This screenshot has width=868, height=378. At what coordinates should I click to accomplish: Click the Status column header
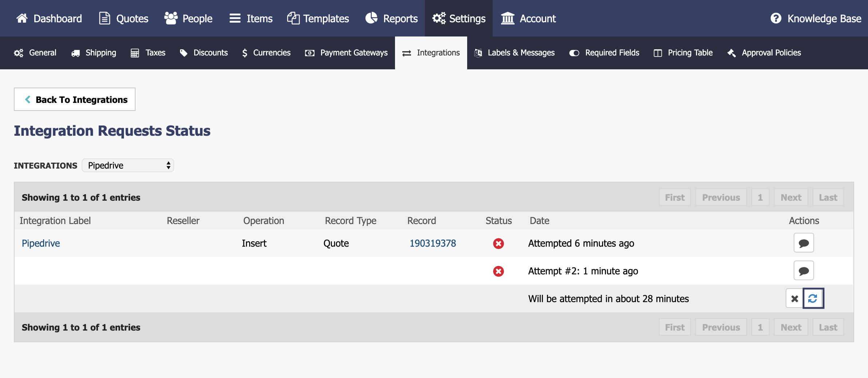[x=499, y=221]
